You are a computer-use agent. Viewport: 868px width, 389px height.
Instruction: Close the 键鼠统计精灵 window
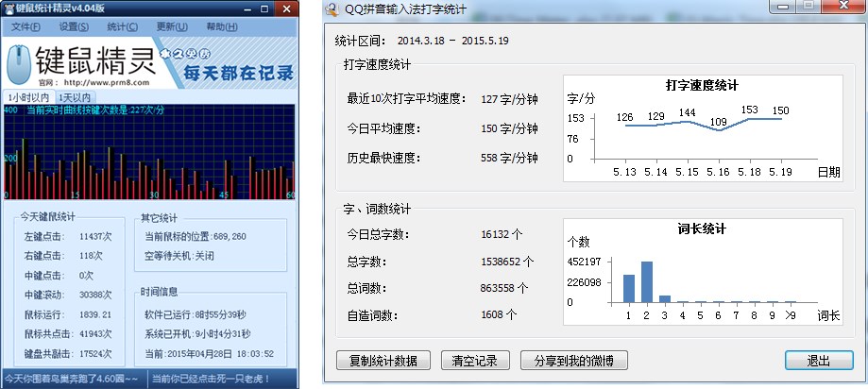285,8
